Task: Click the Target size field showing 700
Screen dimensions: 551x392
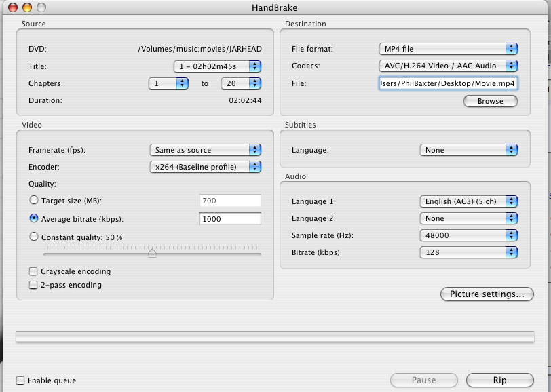Action: pyautogui.click(x=230, y=201)
